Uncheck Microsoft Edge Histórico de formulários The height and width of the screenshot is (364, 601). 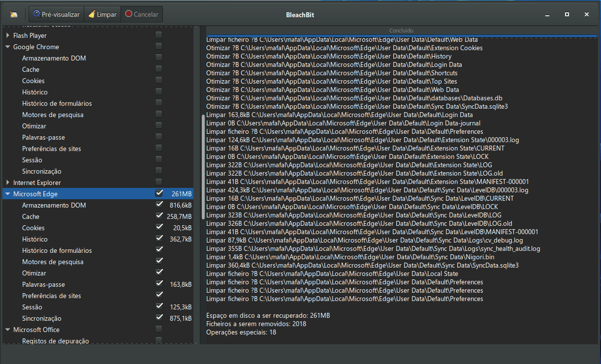158,250
